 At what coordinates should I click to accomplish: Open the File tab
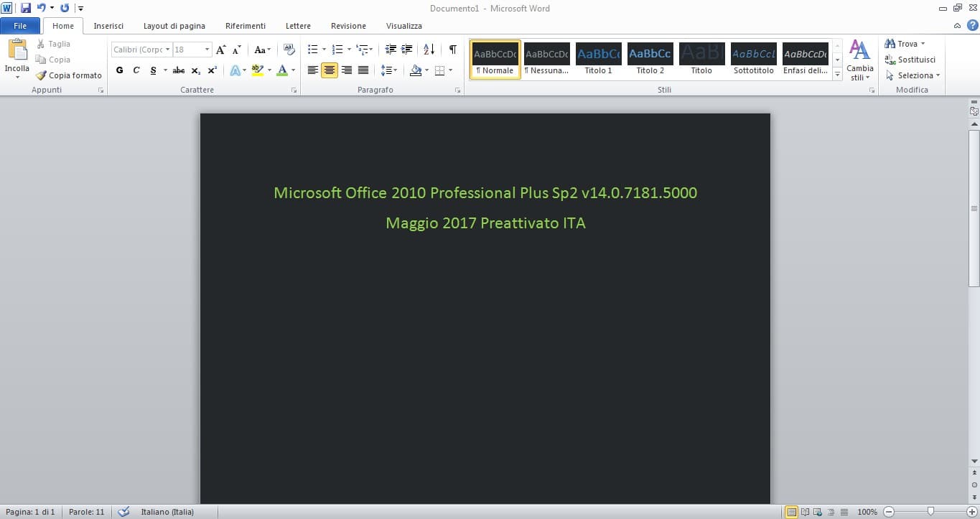[x=20, y=26]
